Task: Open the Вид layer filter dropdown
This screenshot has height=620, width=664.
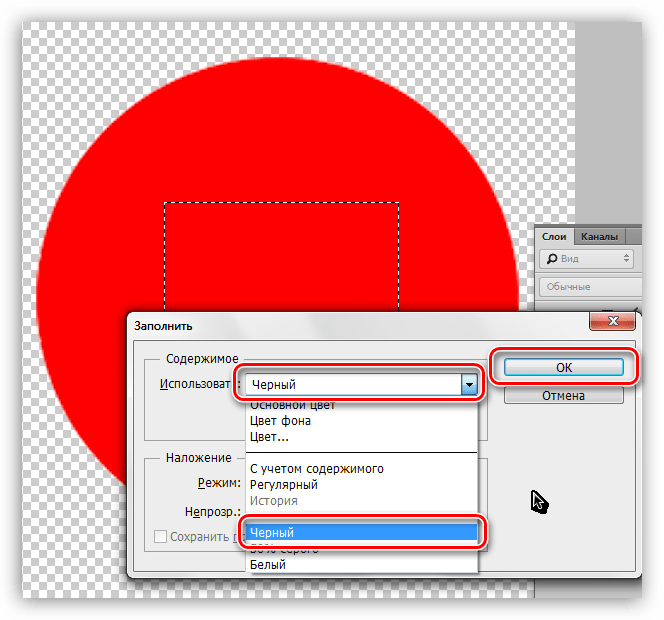Action: point(586,259)
